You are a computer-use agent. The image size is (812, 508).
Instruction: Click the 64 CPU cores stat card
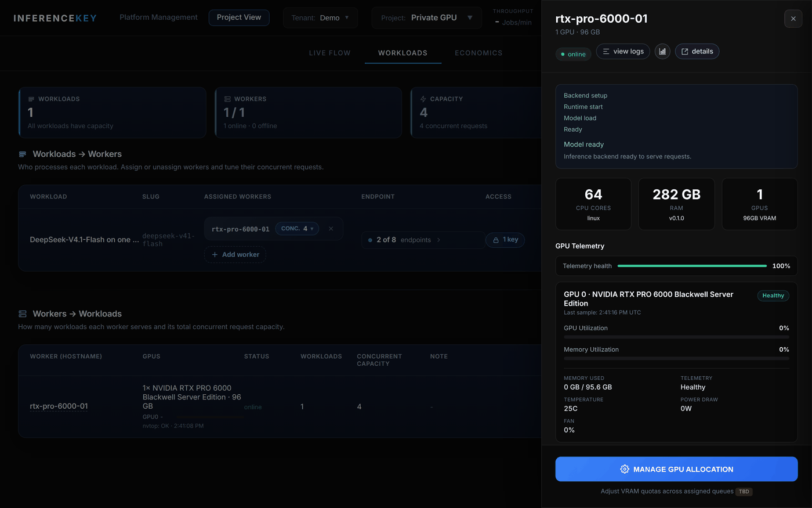593,204
